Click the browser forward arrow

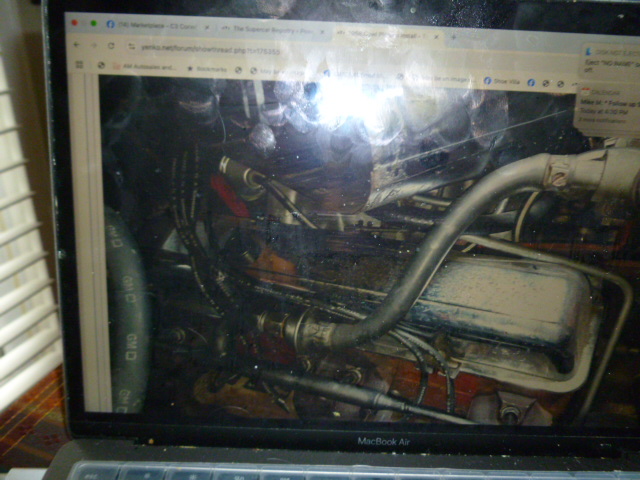[x=94, y=45]
